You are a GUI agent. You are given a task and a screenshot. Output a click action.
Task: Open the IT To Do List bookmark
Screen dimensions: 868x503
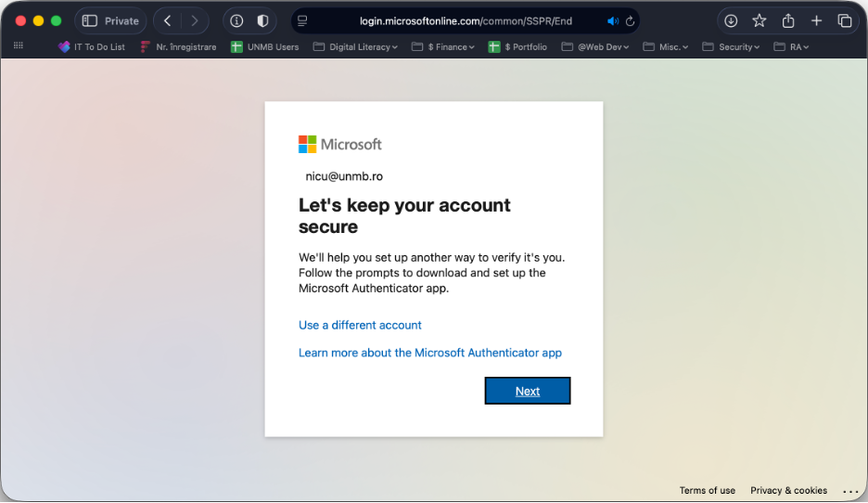pyautogui.click(x=92, y=46)
